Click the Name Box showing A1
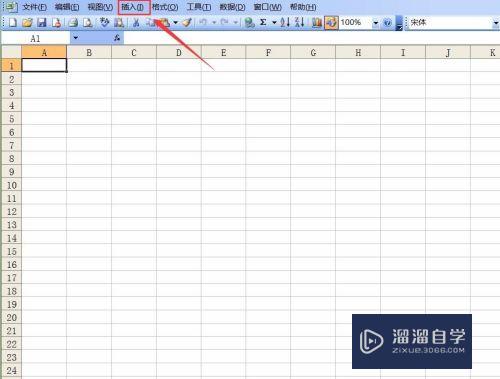The height and width of the screenshot is (379, 500). [36, 38]
